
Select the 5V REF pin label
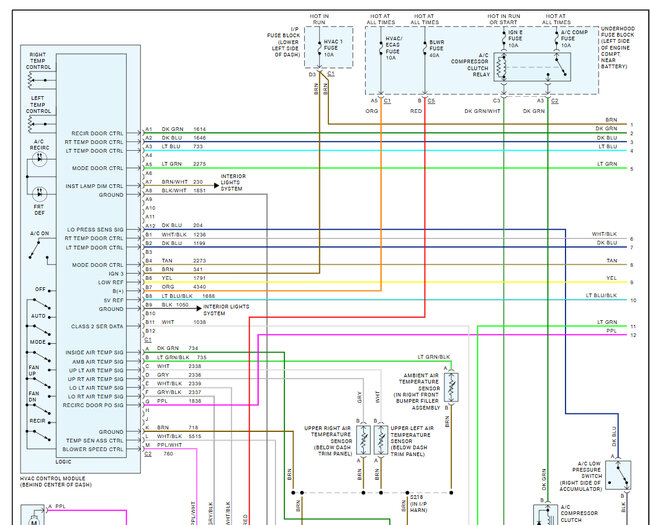point(114,300)
